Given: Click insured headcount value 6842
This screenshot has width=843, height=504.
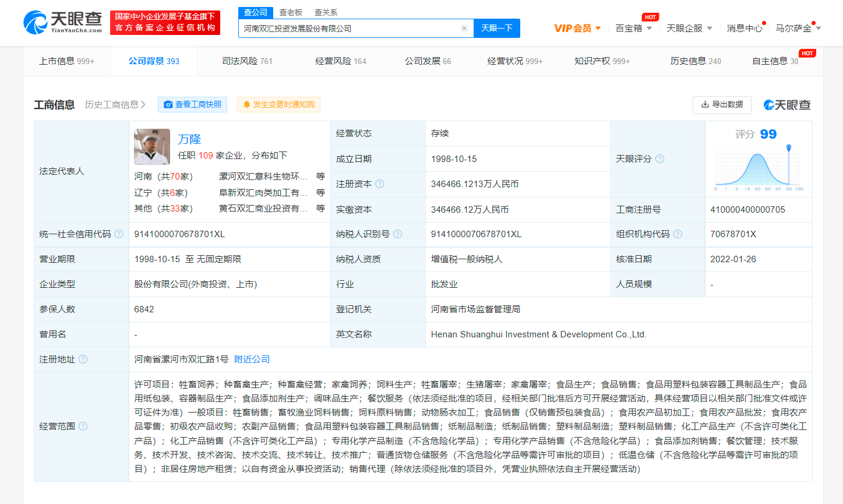Looking at the screenshot, I should pos(144,309).
